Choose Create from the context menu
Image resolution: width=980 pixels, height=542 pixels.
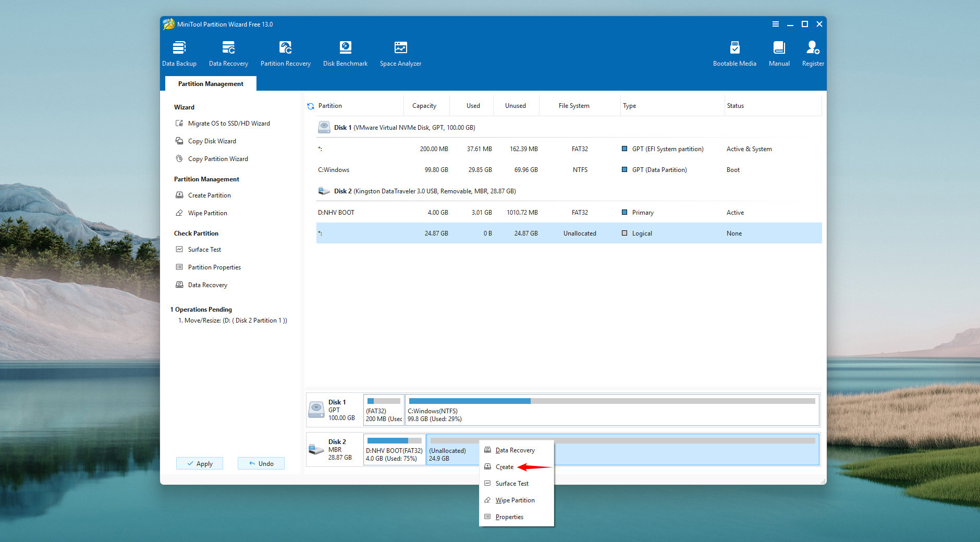(x=505, y=467)
